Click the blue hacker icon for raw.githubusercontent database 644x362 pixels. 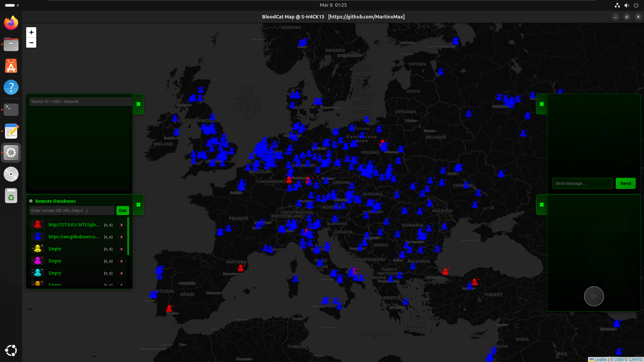[38, 237]
